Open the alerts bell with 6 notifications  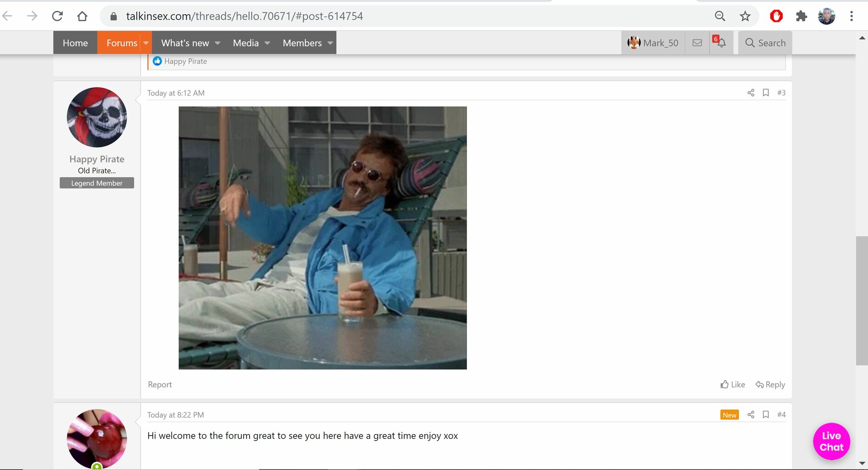pyautogui.click(x=720, y=43)
